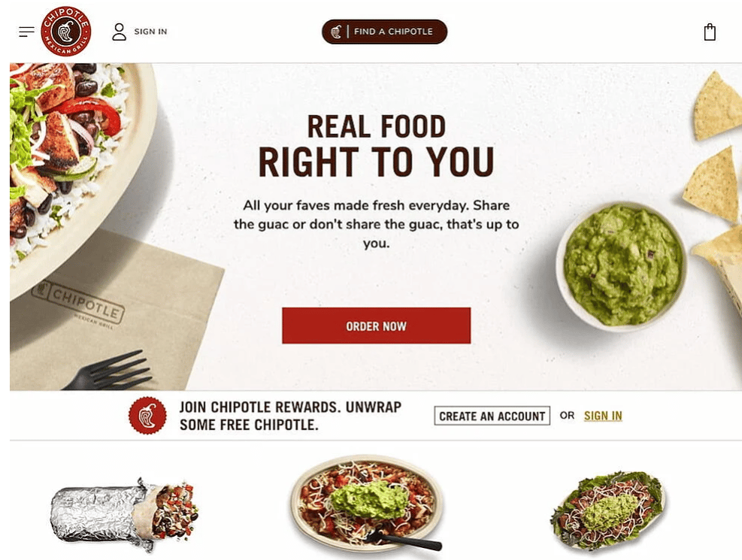This screenshot has width=742, height=560.
Task: Open the hamburger navigation menu
Action: tap(26, 32)
